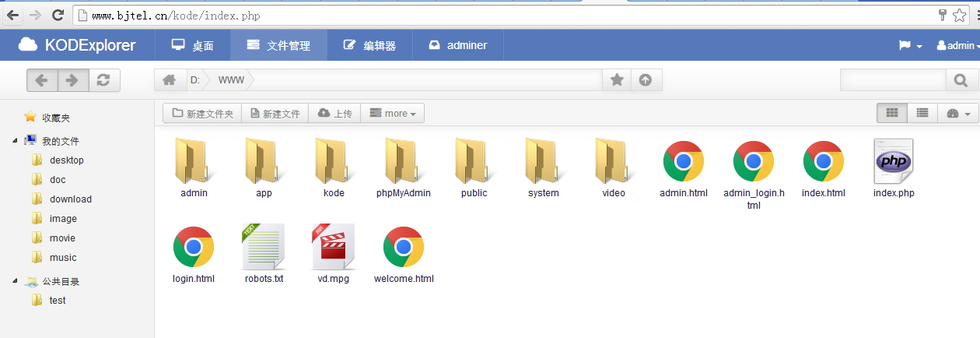The height and width of the screenshot is (338, 980).
Task: Click the KODExplorer logo
Action: click(77, 45)
